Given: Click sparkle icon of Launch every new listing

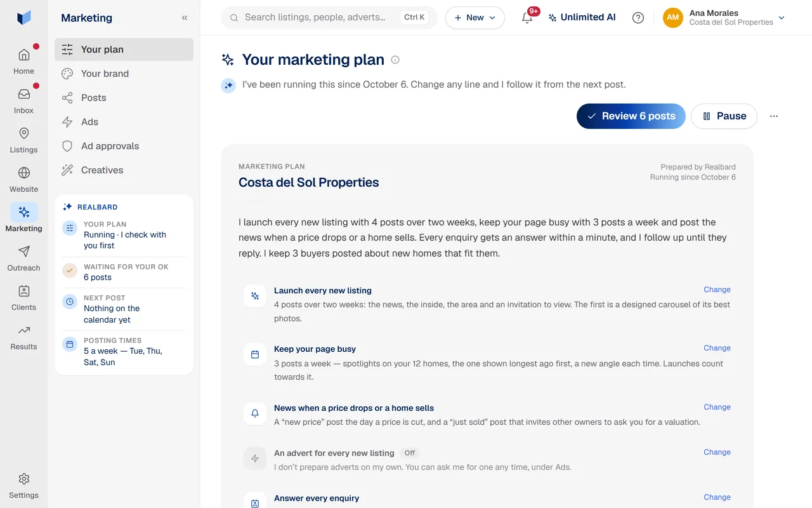Looking at the screenshot, I should [255, 296].
